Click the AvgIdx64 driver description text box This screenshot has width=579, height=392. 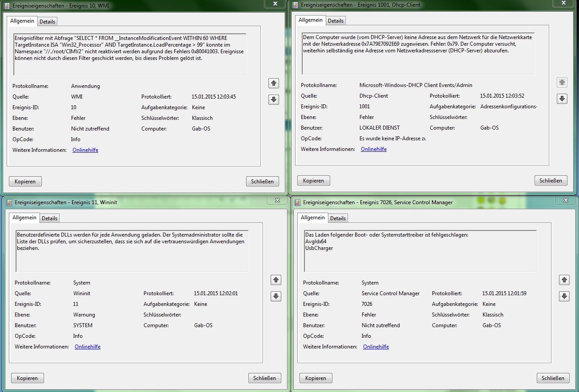pos(420,251)
